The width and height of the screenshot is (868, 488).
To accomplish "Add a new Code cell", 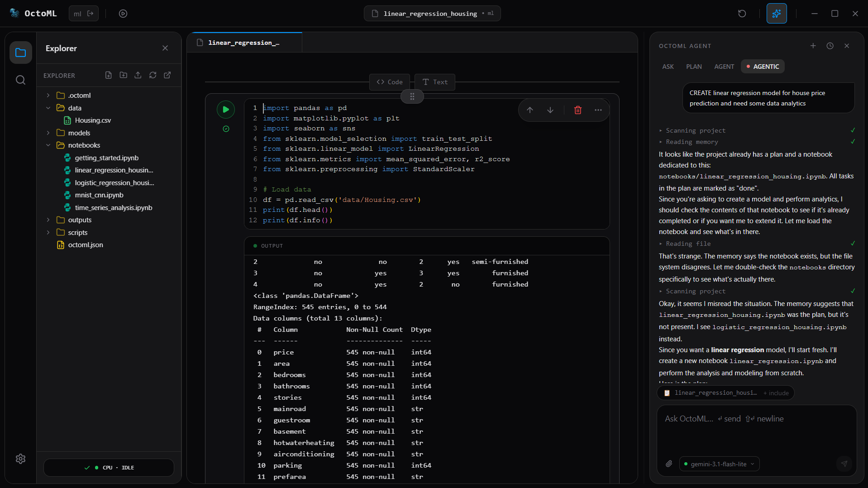I will click(x=390, y=82).
